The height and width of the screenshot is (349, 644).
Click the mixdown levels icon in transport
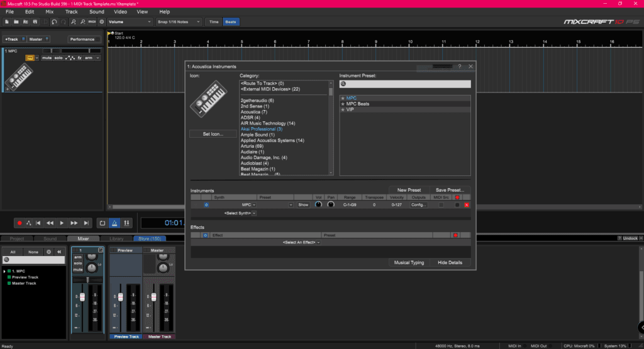coord(126,223)
